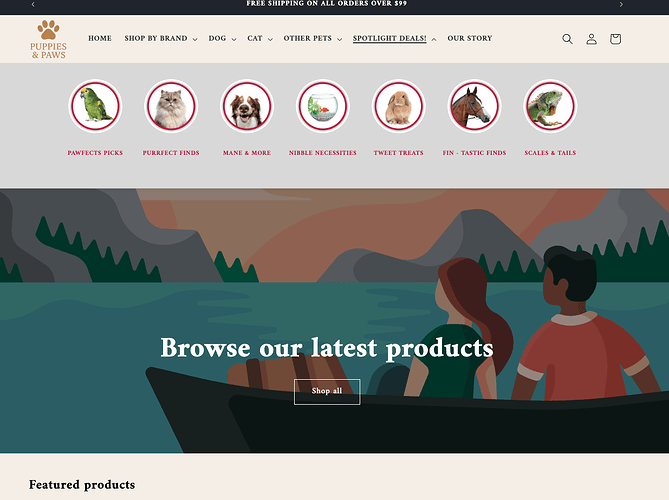The height and width of the screenshot is (500, 669).
Task: Expand the Shop By Brand dropdown
Action: pos(161,38)
